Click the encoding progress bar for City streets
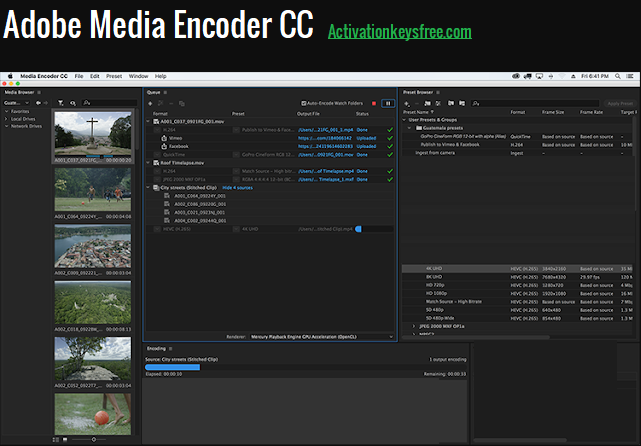 pyautogui.click(x=305, y=367)
